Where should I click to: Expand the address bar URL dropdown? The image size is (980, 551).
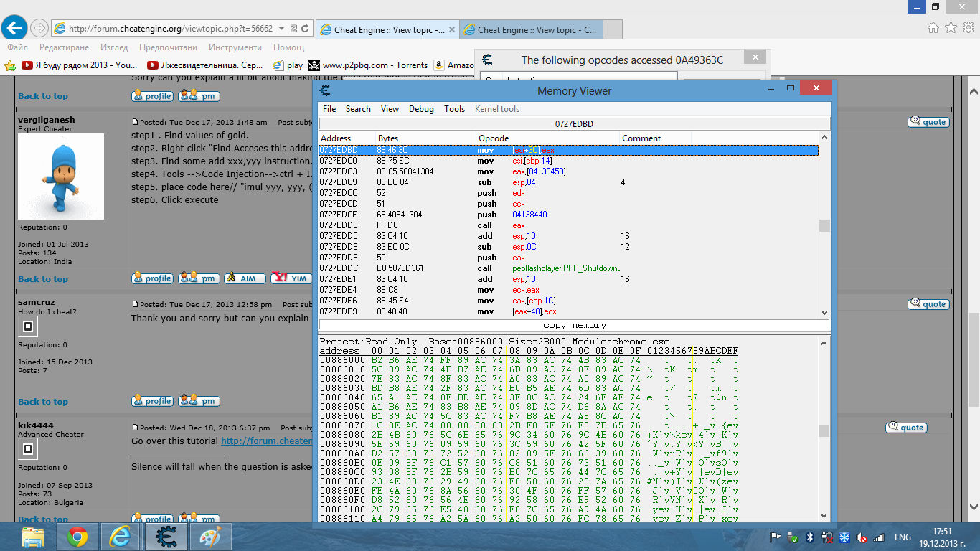point(281,29)
